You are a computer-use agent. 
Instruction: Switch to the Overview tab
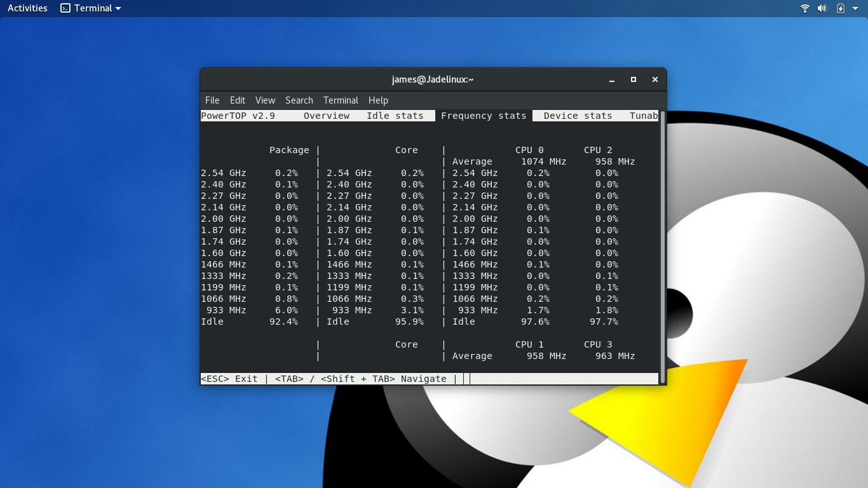click(x=327, y=116)
